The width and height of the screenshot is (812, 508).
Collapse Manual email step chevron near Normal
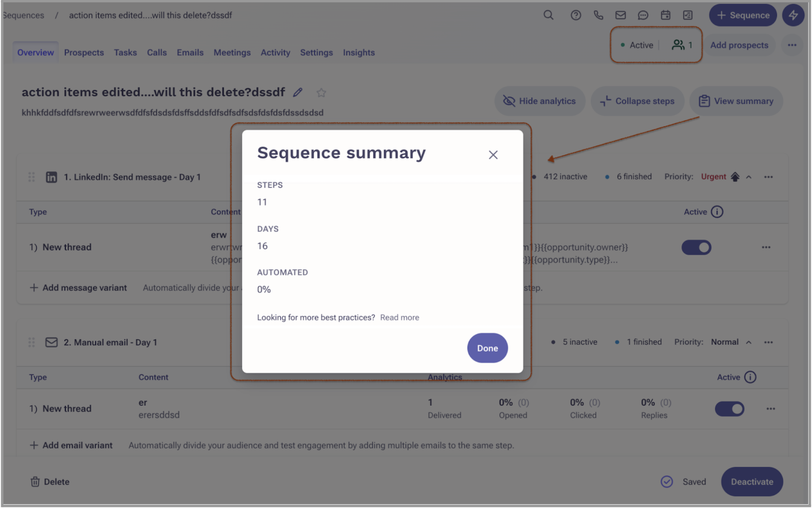(749, 342)
